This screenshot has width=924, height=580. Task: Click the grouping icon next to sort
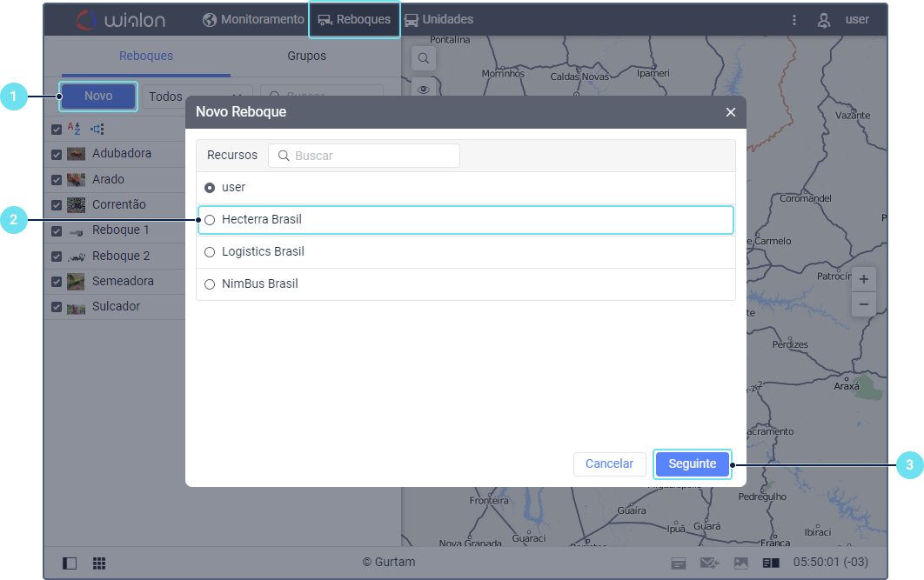97,129
